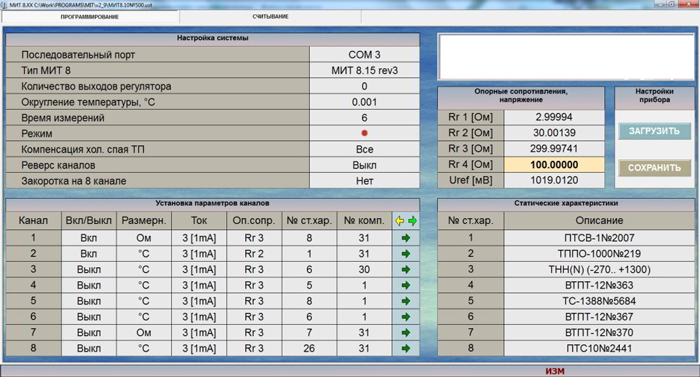This screenshot has width=700, height=377.
Task: Select characteristic ПТСВ-1№2007
Action: (599, 238)
